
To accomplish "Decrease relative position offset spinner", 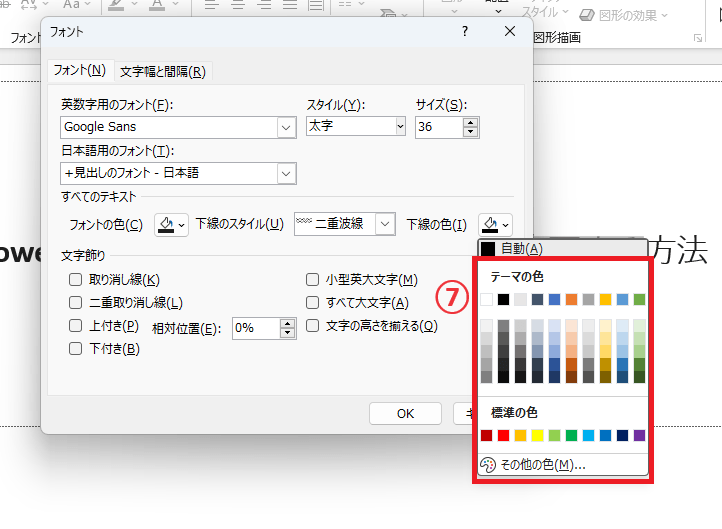I will [287, 333].
